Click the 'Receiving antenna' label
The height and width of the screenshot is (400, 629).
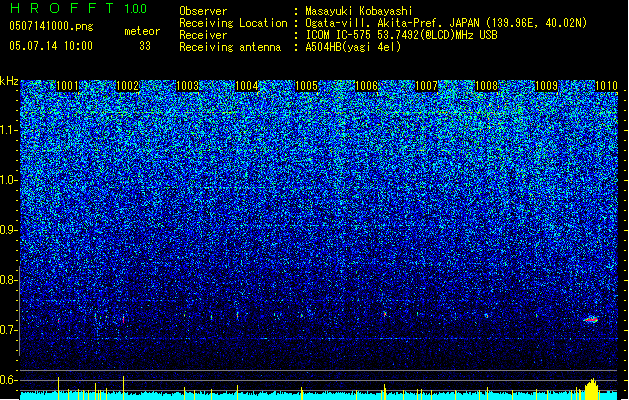(230, 47)
